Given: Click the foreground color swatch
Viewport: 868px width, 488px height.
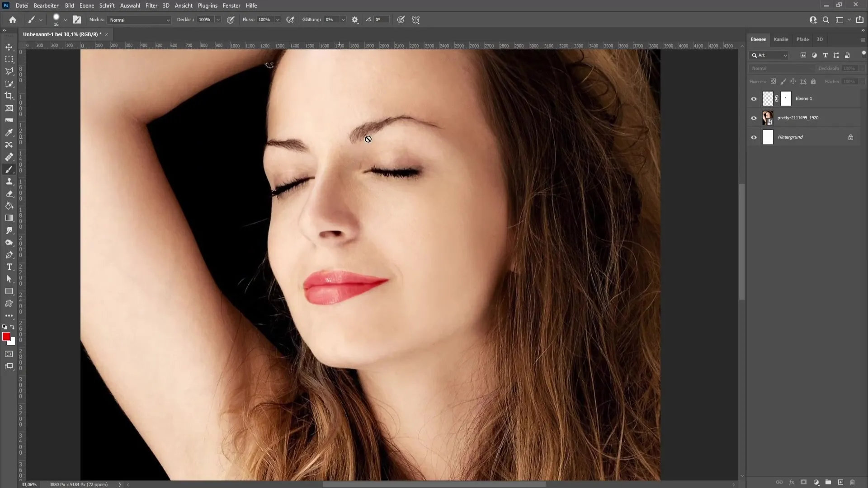Looking at the screenshot, I should (7, 338).
